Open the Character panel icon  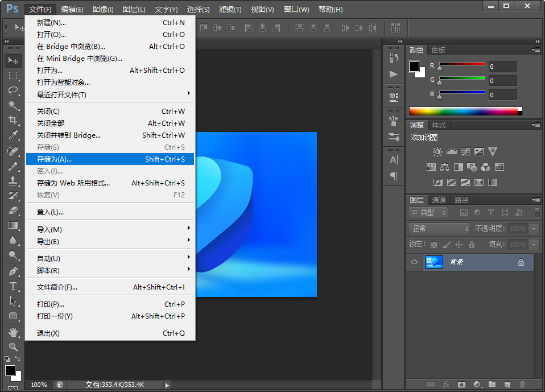tap(394, 160)
